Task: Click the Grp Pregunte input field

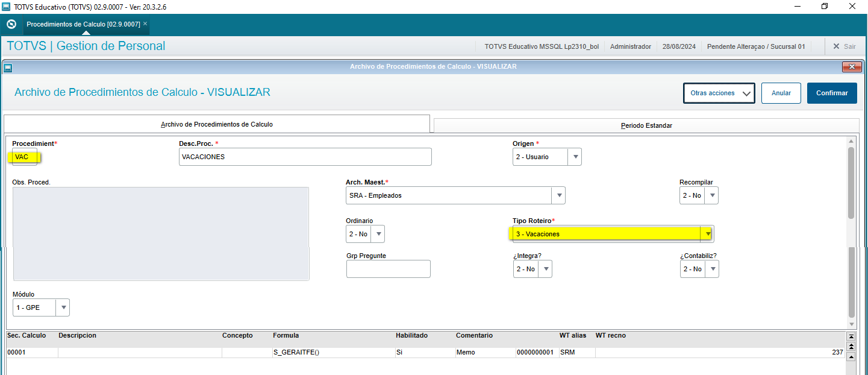Action: [x=389, y=269]
